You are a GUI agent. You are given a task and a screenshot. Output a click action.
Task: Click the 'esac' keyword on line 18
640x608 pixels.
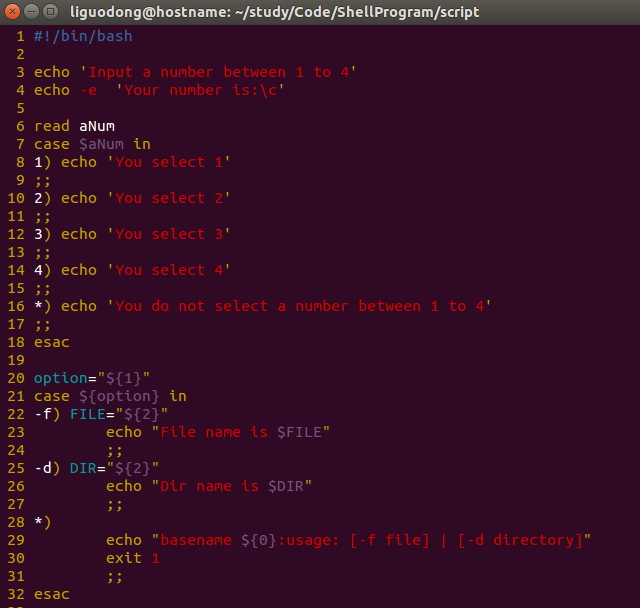(52, 342)
